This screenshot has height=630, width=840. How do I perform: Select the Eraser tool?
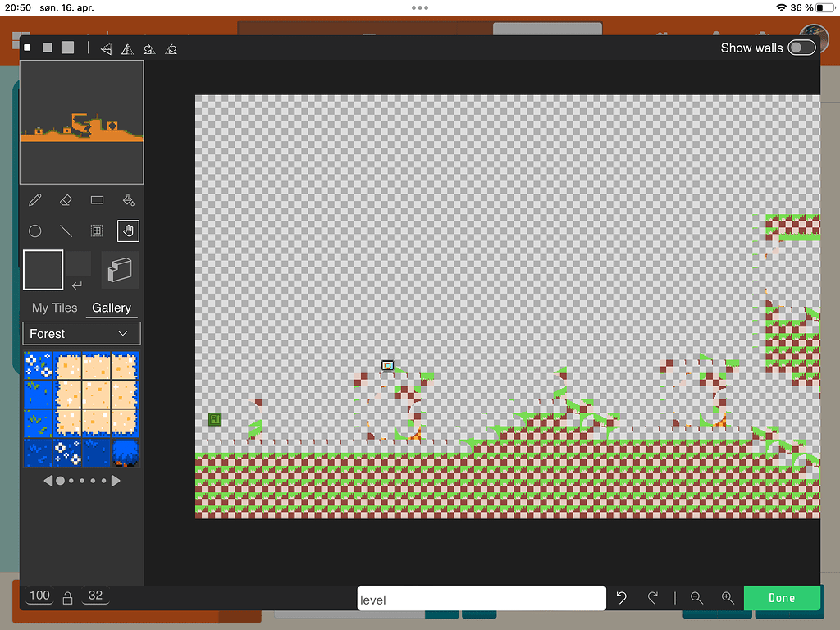(66, 199)
